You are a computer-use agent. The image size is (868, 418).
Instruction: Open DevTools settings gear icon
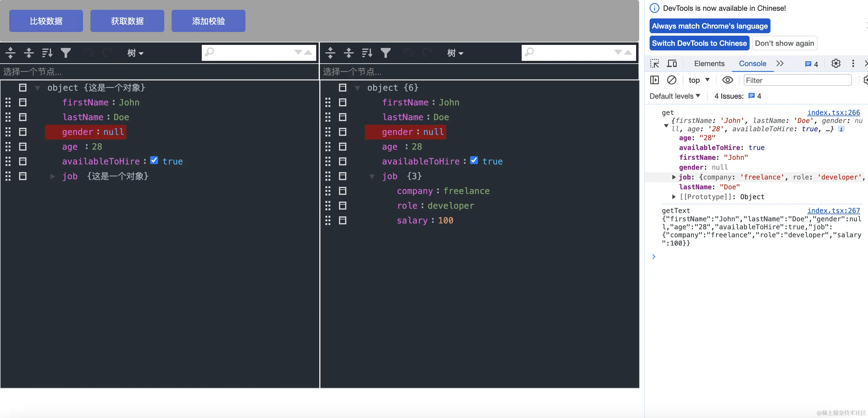click(836, 63)
